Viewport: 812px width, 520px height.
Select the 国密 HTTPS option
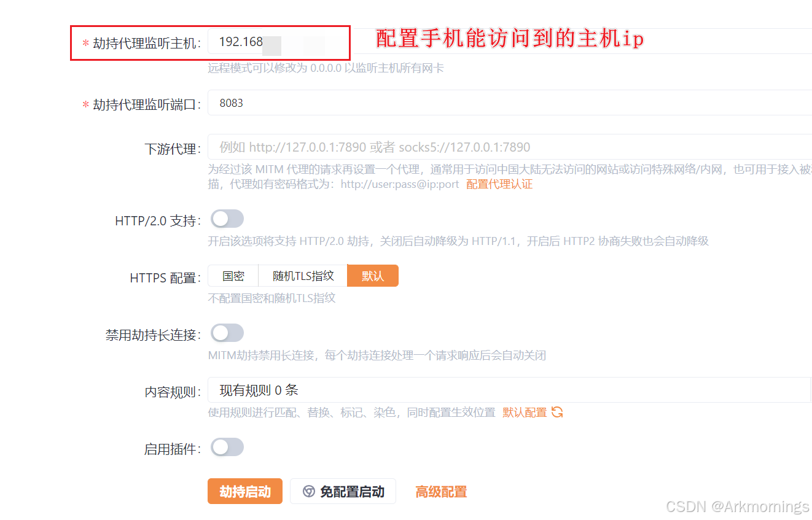(233, 276)
